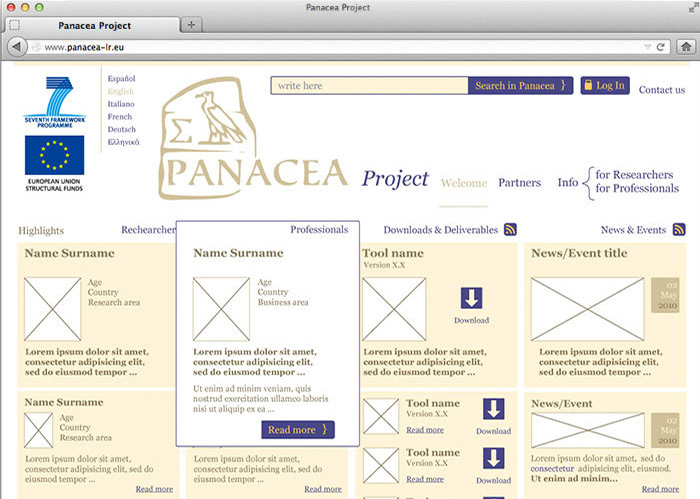This screenshot has height=499, width=700.
Task: Select the Partners navigation item
Action: (x=520, y=183)
